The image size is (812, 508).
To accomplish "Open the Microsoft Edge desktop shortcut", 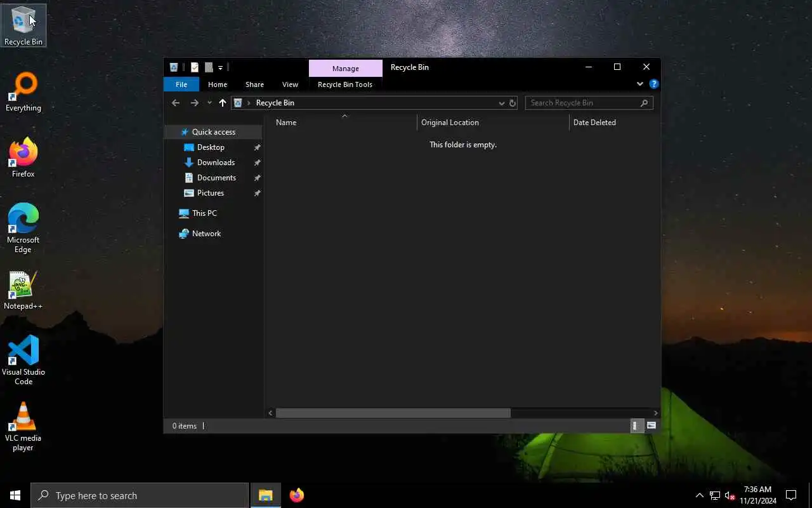I will tap(23, 229).
